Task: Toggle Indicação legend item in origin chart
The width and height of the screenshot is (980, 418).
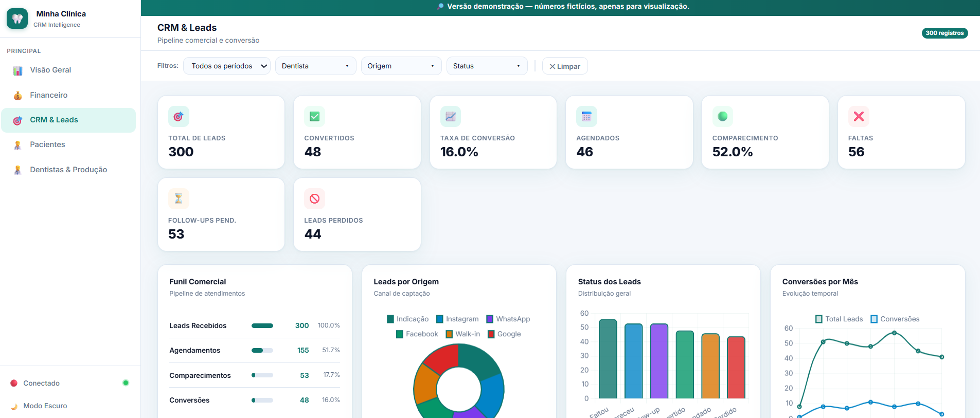Action: (407, 319)
